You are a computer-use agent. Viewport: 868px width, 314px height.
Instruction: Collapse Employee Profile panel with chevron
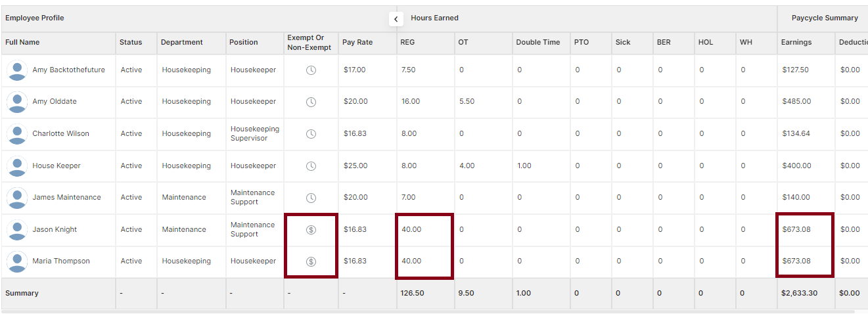coord(396,19)
